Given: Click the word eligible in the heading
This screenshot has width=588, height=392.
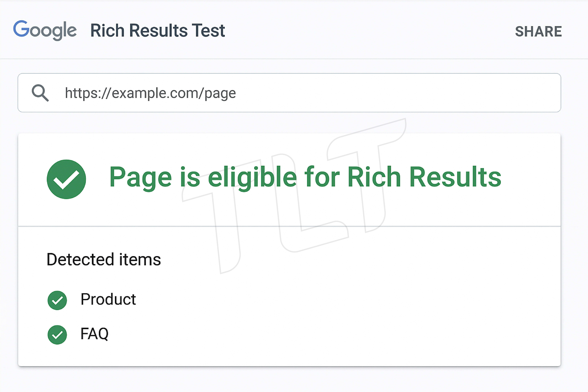Looking at the screenshot, I should click(x=253, y=177).
